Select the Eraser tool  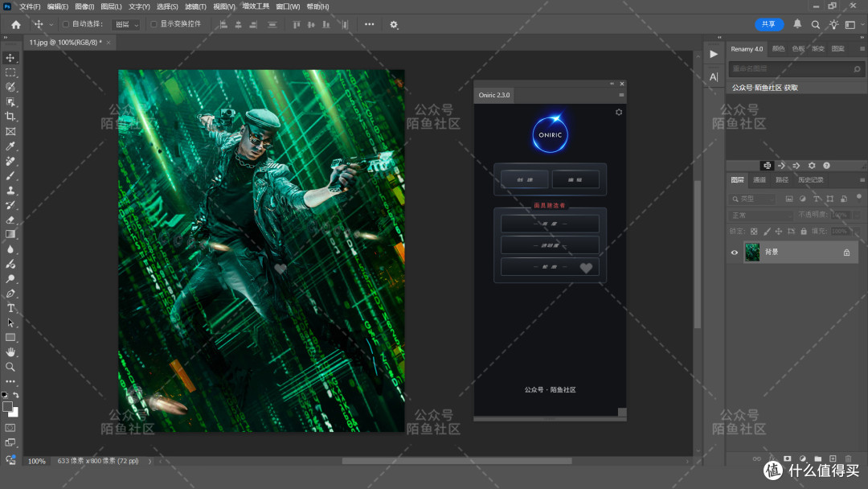point(10,220)
